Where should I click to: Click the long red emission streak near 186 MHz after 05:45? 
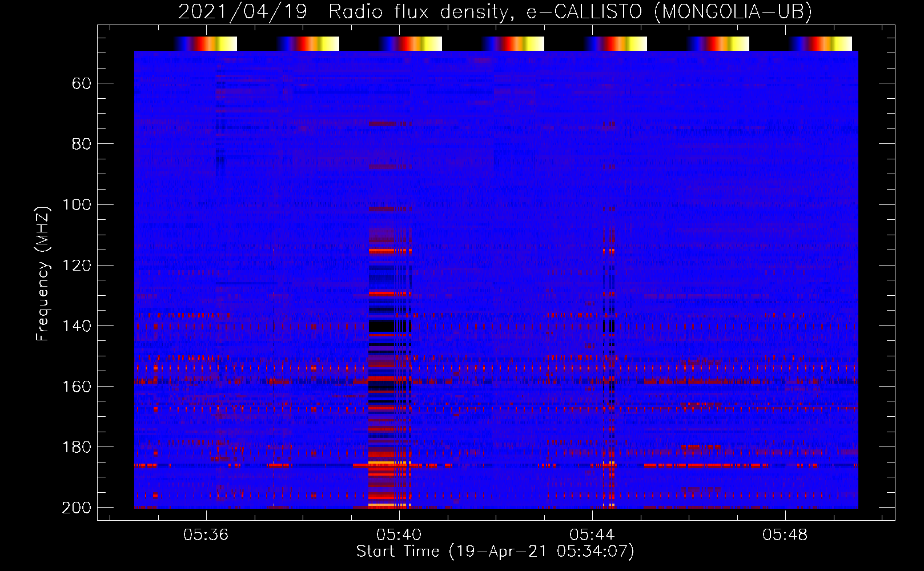tap(707, 465)
